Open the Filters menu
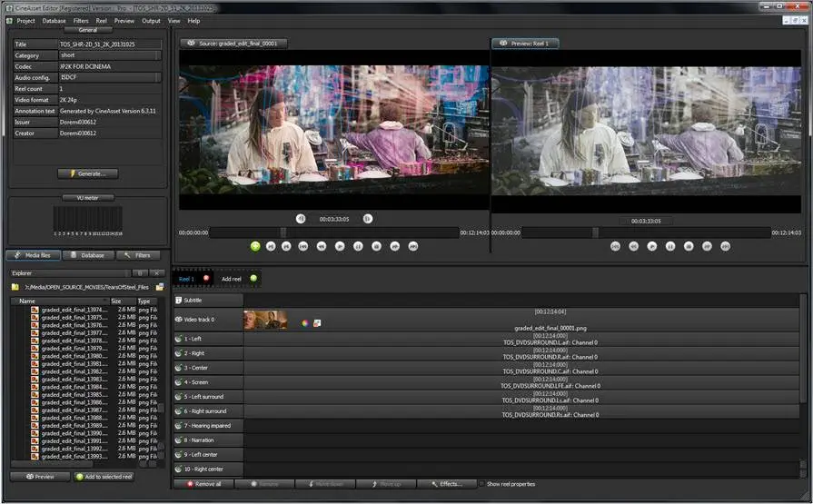Viewport: 813px width, 504px height. 82,20
